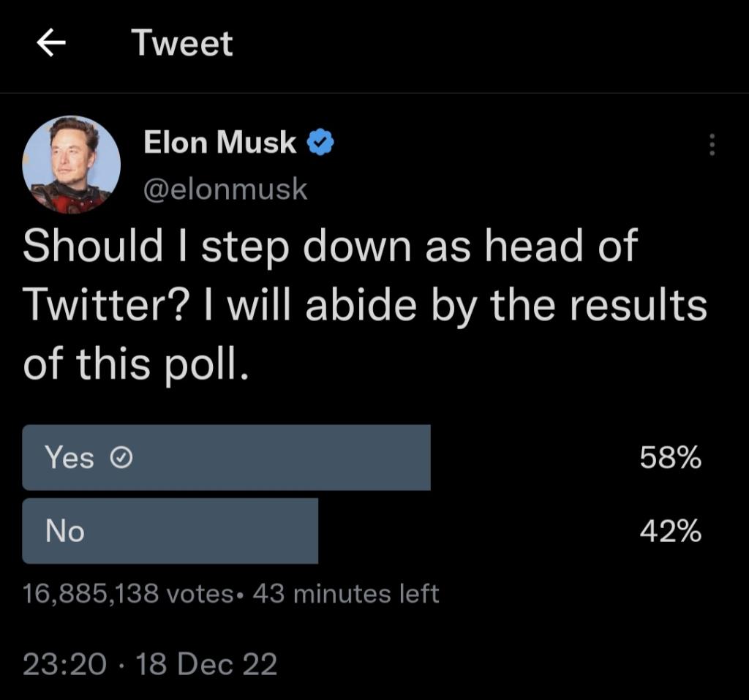Click the blue verified badge
Screen dimensions: 749x700
click(x=321, y=143)
